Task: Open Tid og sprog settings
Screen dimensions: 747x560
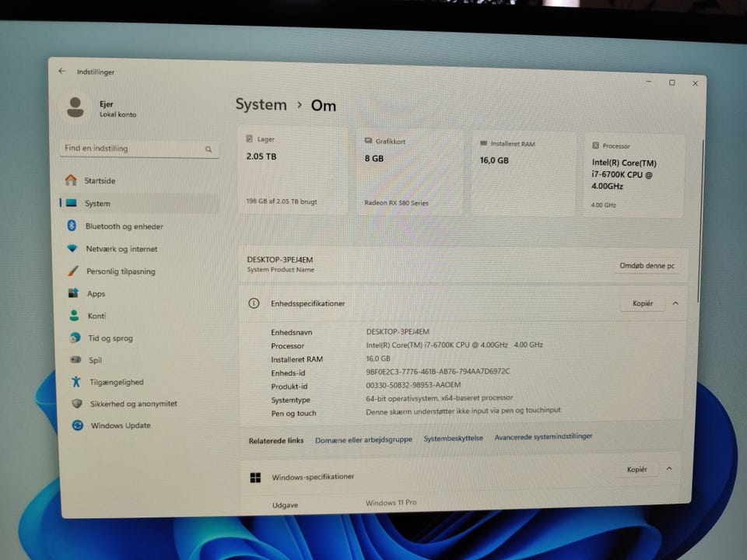Action: pyautogui.click(x=143, y=338)
